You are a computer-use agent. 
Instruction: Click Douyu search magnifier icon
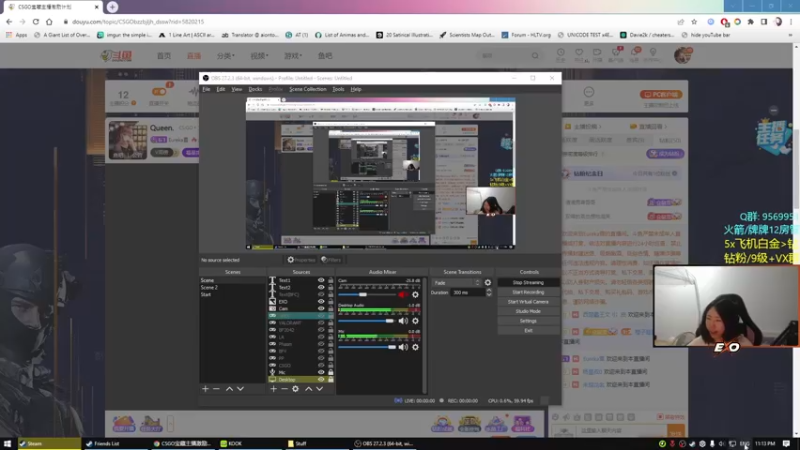click(x=535, y=56)
